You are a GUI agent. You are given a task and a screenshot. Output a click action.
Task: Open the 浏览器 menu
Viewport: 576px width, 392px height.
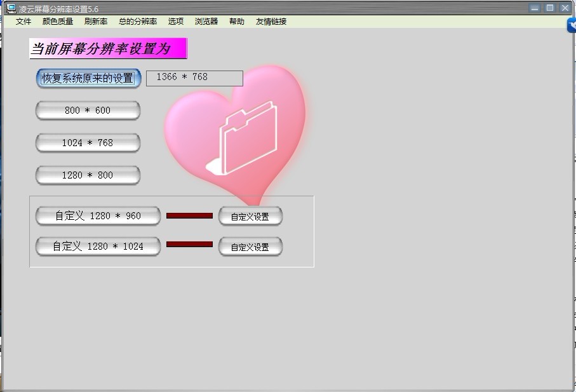pyautogui.click(x=206, y=22)
